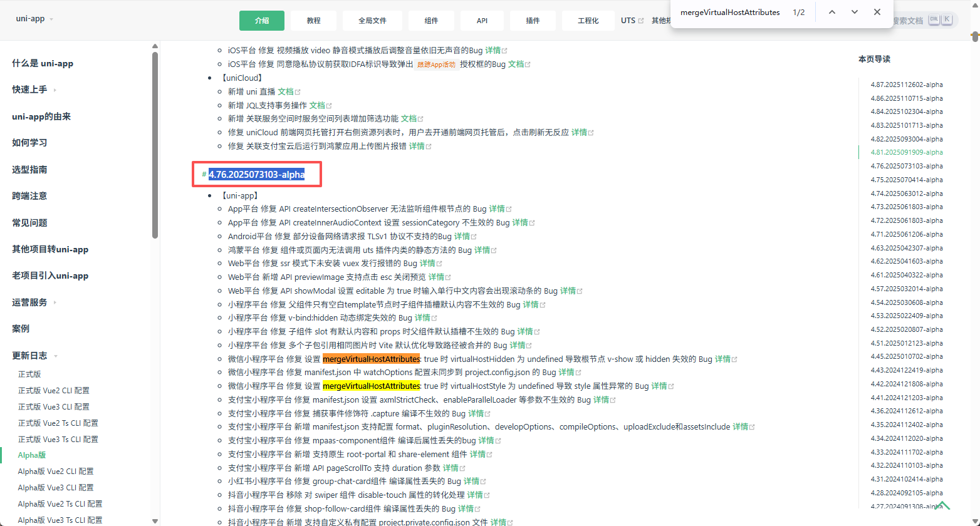
Task: Click the green back-to-top arrow
Action: pos(942,505)
